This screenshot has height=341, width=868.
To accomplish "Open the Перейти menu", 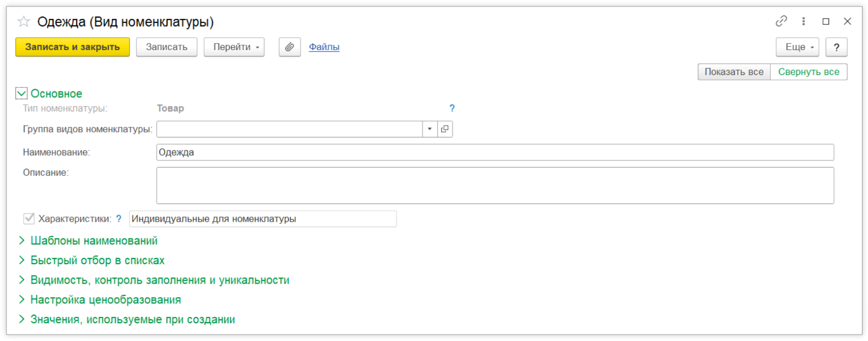I will tap(234, 47).
